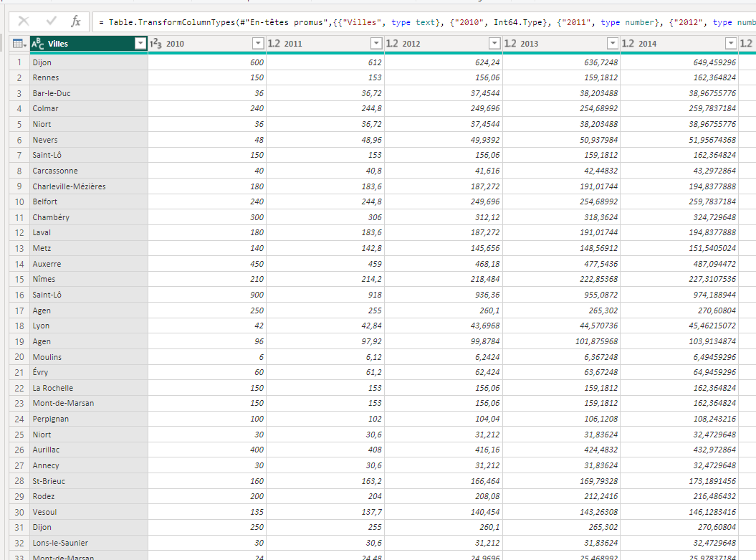Select the Nîmes cell
Image resolution: width=756 pixels, height=560 pixels.
(89, 279)
